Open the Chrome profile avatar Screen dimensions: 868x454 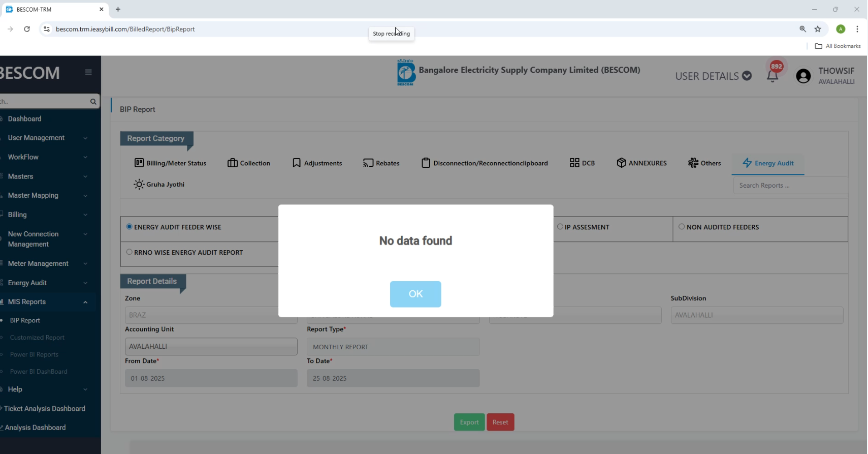[x=841, y=29]
